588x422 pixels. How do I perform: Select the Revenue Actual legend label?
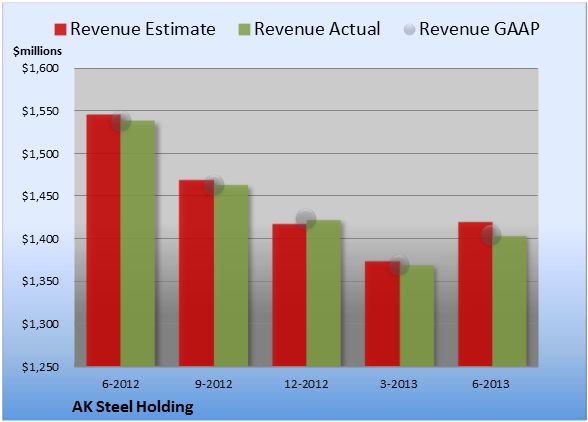click(x=317, y=29)
